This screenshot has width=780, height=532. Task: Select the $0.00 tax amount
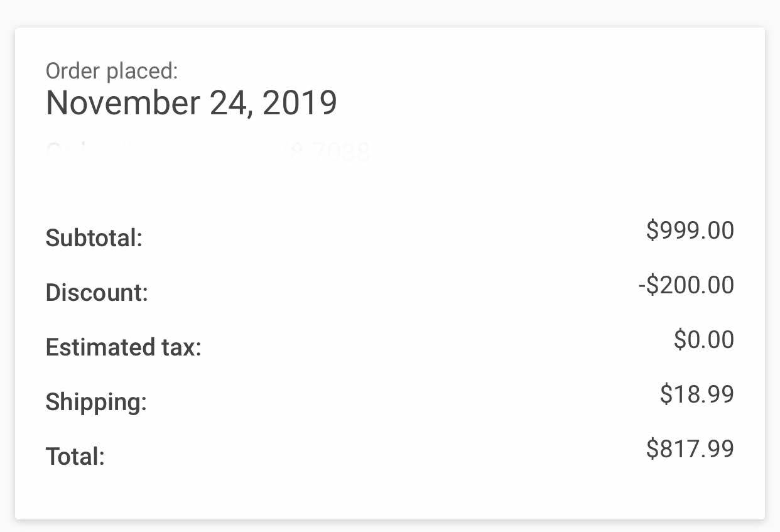coord(703,340)
